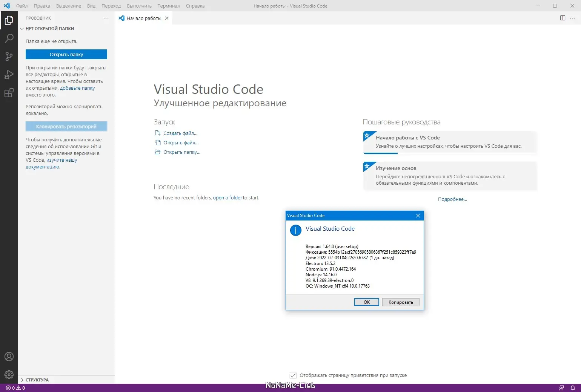Viewport: 581px width, 392px height.
Task: Open the Правка menu
Action: 42,6
